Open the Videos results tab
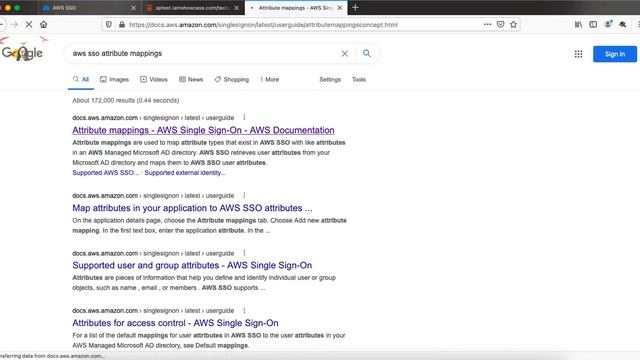The height and width of the screenshot is (360, 640). (x=153, y=80)
